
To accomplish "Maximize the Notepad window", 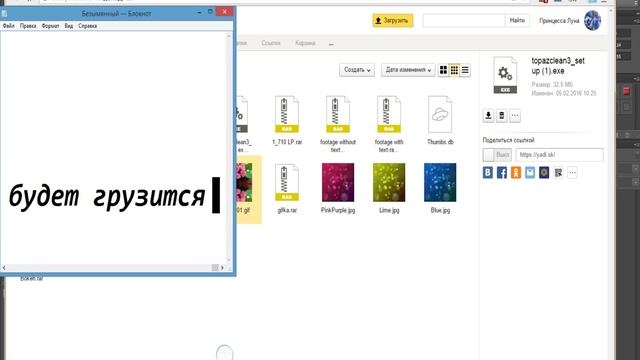I will [x=210, y=12].
